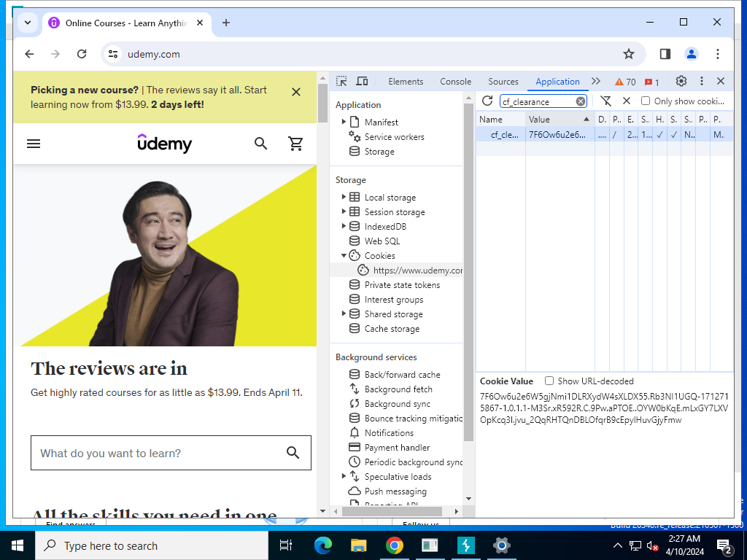Collapse the Cookies tree node

344,256
